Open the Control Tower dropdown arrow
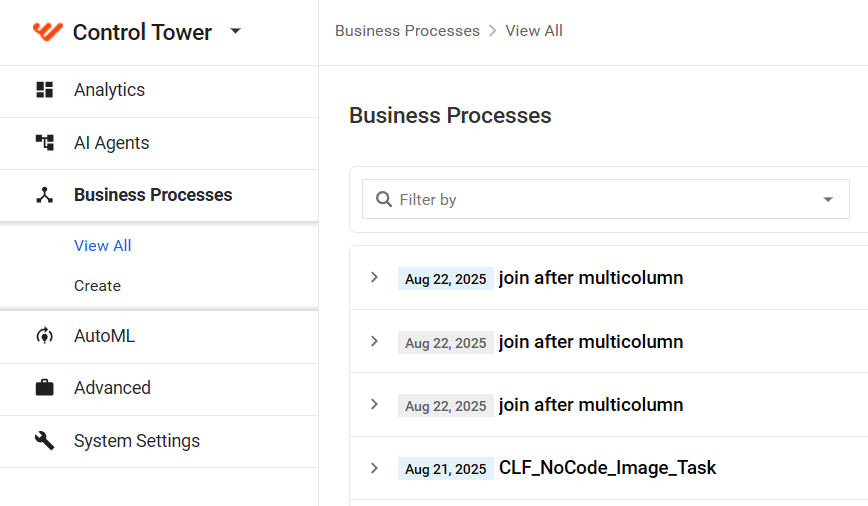The image size is (868, 506). [235, 31]
